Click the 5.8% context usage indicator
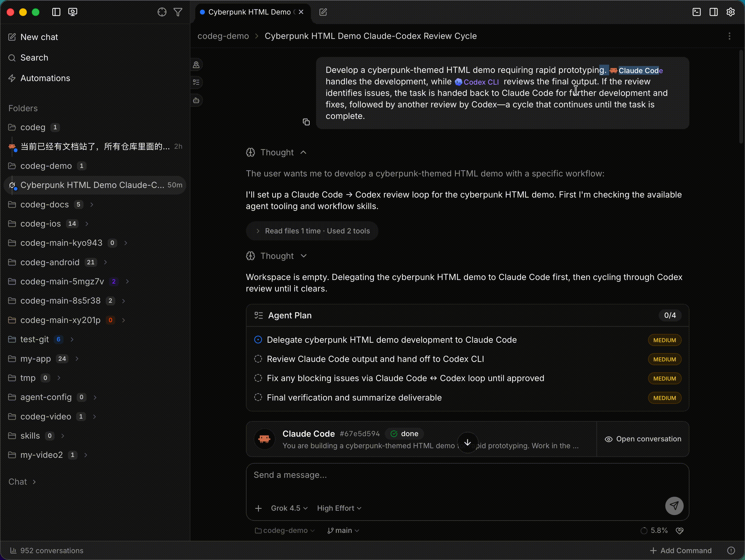The height and width of the screenshot is (560, 745). click(654, 531)
